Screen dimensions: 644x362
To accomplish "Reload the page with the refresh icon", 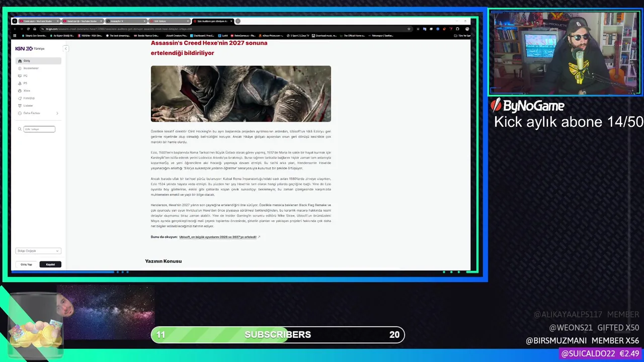I will click(x=28, y=29).
